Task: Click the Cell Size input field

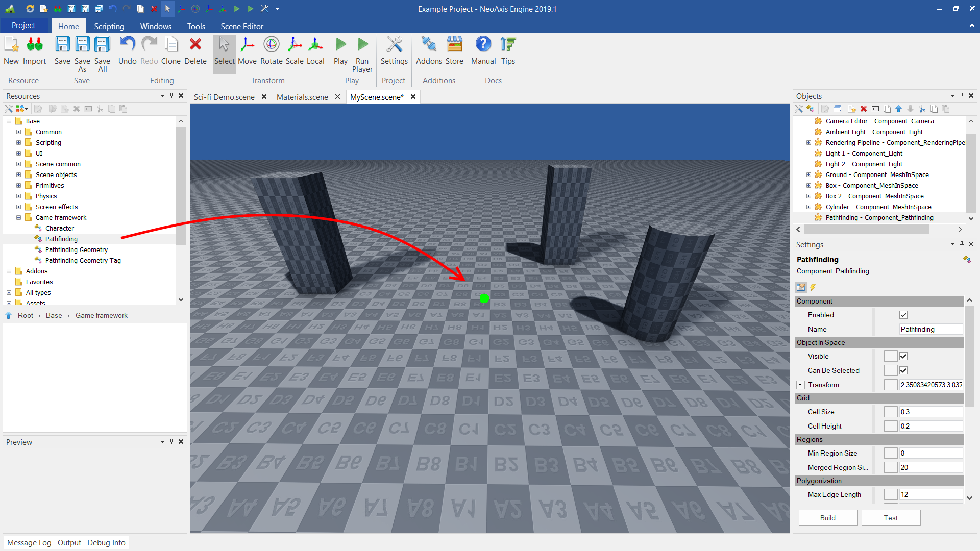Action: 930,412
